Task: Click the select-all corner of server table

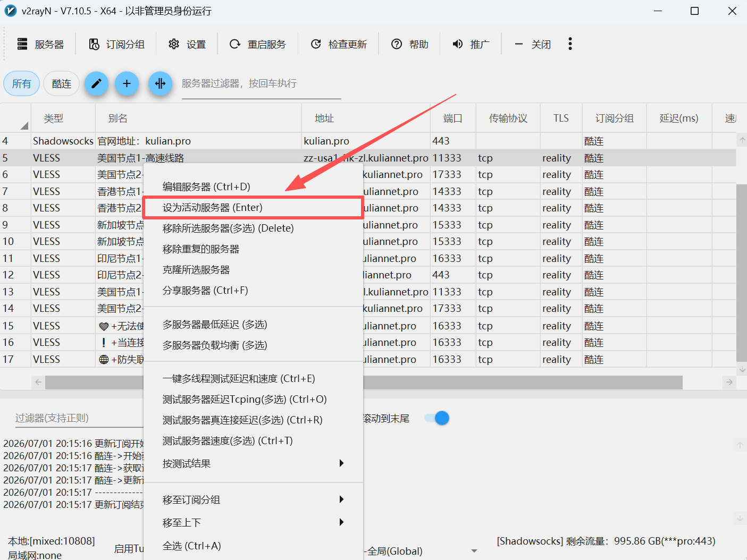Action: [x=15, y=118]
